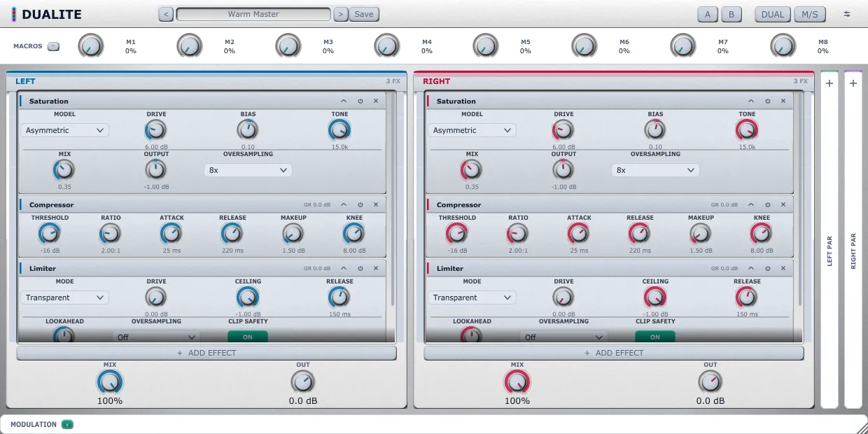The height and width of the screenshot is (434, 868).
Task: Click the Left channel Mix knob
Action: tap(110, 381)
